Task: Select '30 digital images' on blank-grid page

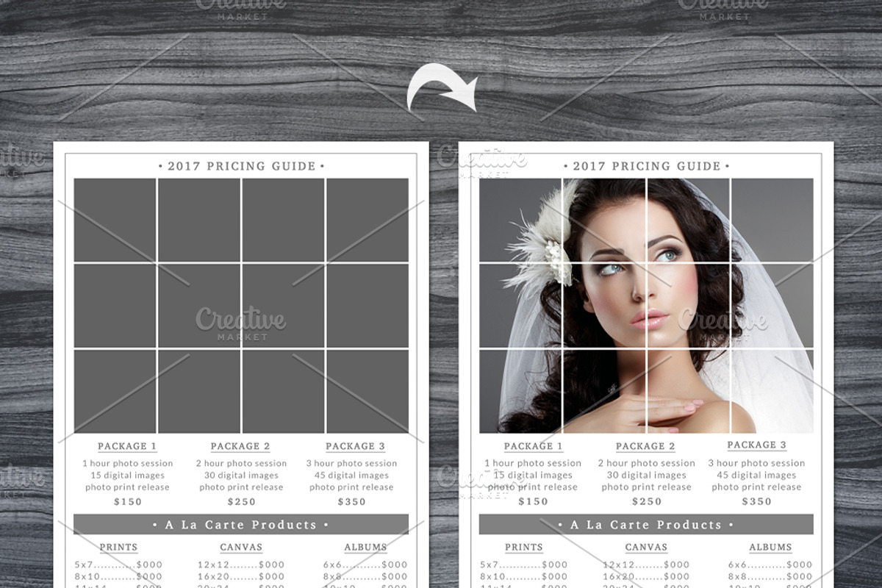Action: click(241, 475)
